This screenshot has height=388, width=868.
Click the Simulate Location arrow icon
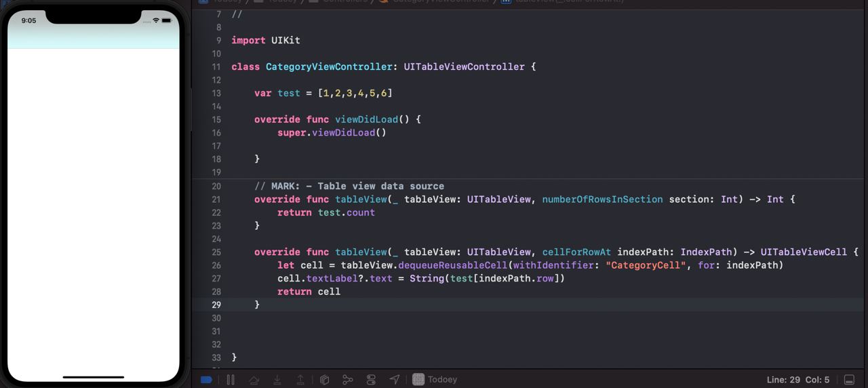coord(395,380)
